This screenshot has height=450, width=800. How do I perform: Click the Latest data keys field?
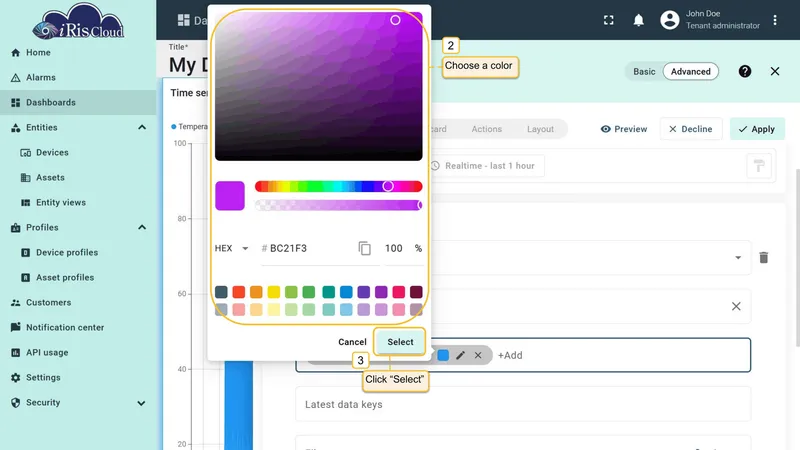click(523, 405)
